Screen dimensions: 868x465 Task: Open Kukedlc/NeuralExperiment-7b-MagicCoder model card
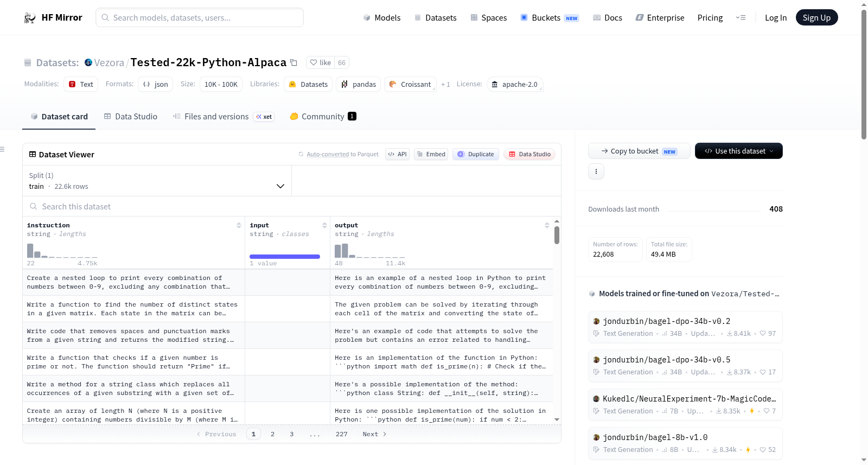pos(685,404)
